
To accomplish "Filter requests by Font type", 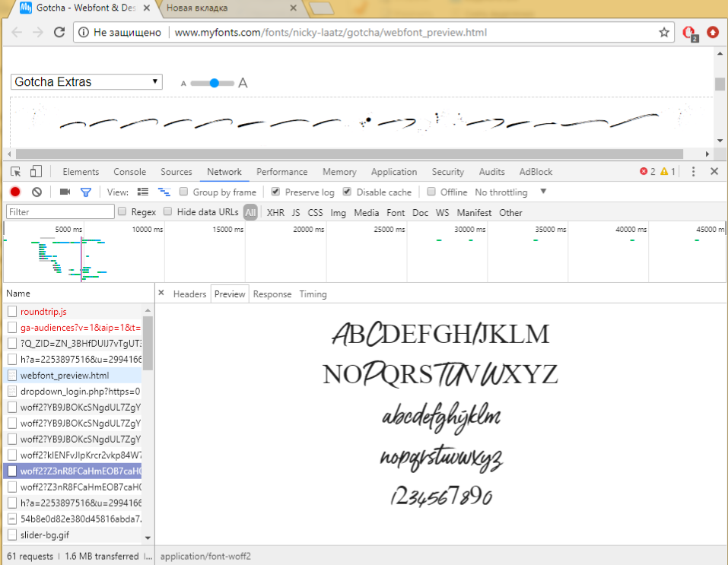I will [x=396, y=213].
